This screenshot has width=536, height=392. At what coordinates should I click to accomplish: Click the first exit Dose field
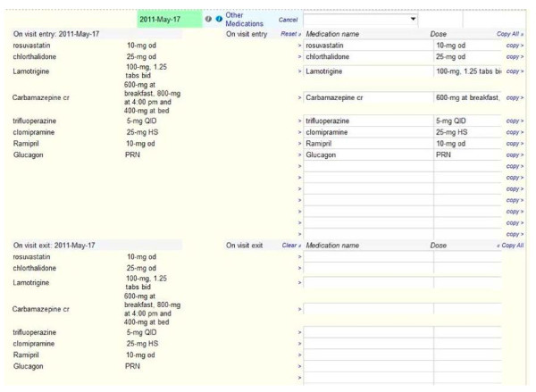point(467,256)
